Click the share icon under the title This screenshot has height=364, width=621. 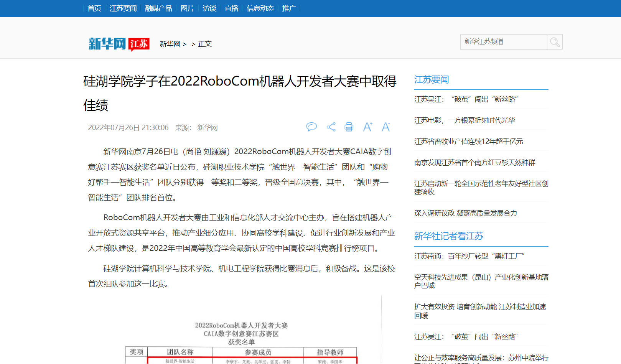click(331, 127)
